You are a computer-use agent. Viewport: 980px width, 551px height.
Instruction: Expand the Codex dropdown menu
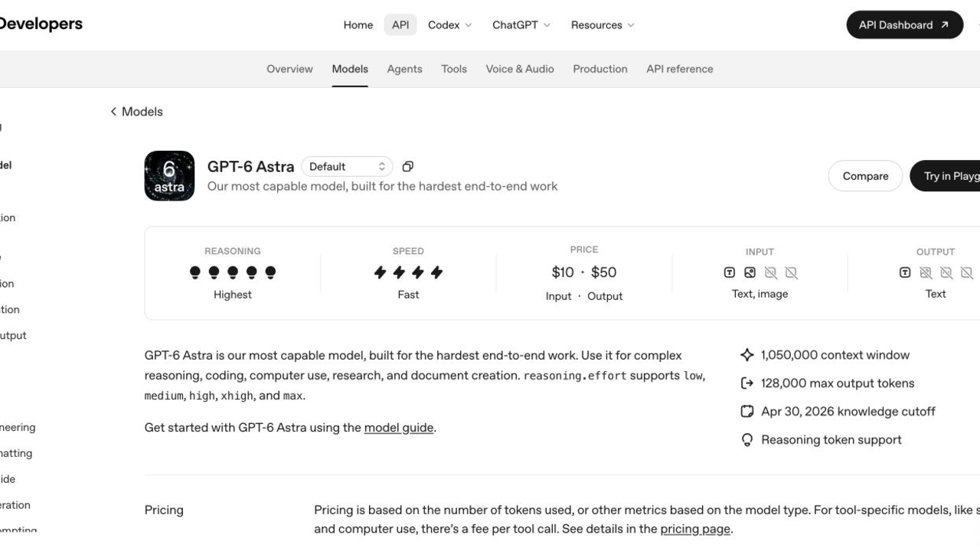pos(449,25)
